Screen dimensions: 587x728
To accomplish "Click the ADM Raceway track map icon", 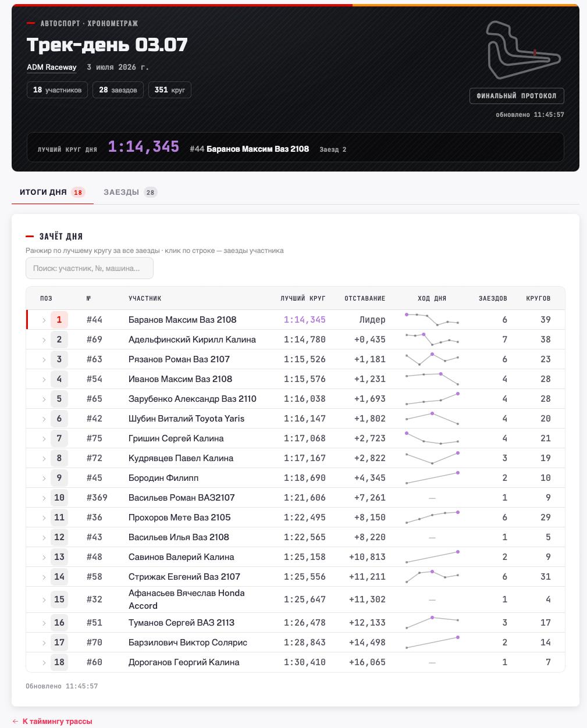I will [x=524, y=50].
